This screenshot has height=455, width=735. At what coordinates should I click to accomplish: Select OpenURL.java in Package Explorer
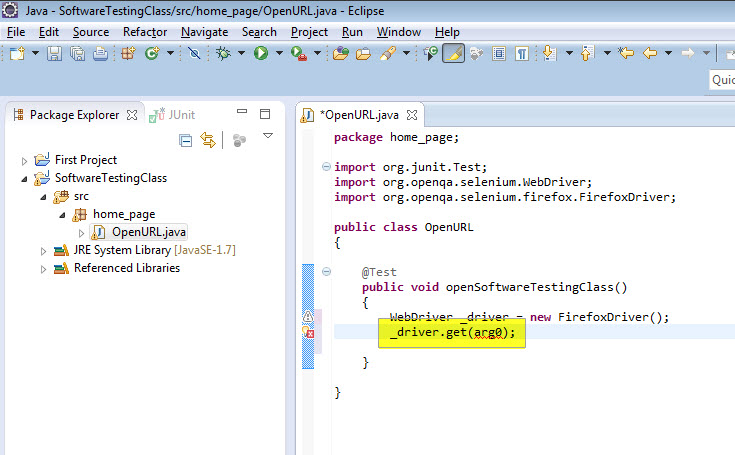tap(139, 232)
